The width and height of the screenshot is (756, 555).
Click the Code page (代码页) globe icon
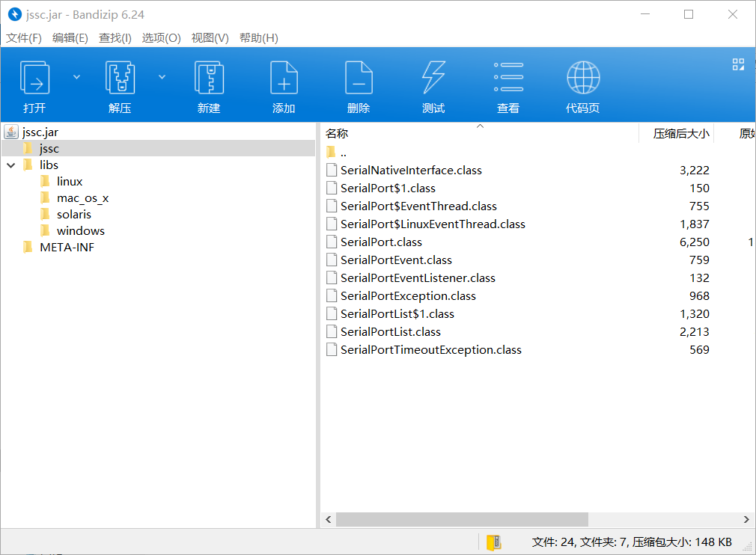click(x=583, y=78)
